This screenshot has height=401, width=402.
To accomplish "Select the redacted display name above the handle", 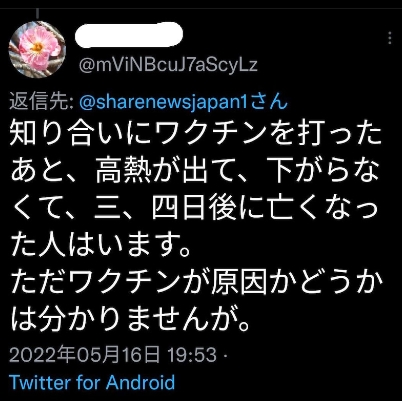I will (129, 34).
